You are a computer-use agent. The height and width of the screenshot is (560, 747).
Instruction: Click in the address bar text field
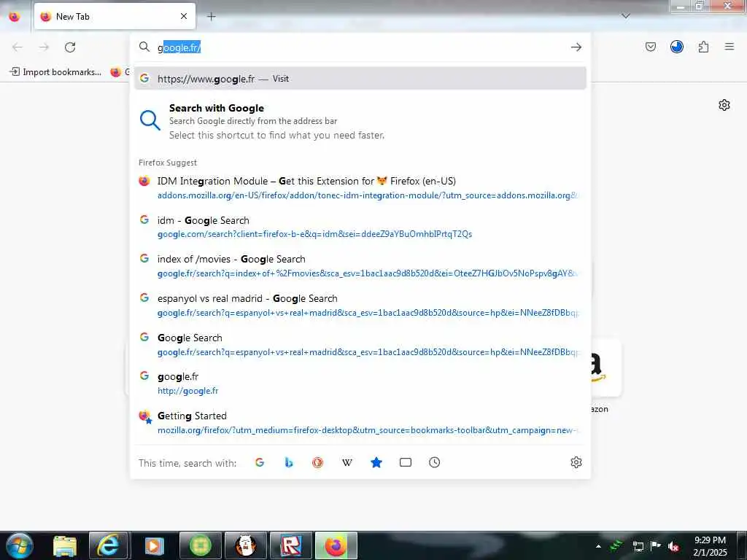tap(360, 47)
